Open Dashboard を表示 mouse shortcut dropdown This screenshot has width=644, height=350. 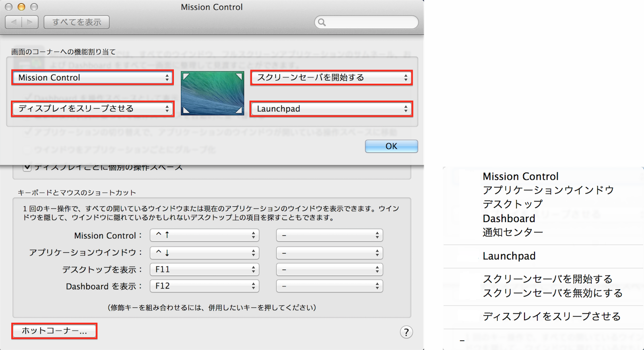[x=330, y=286]
